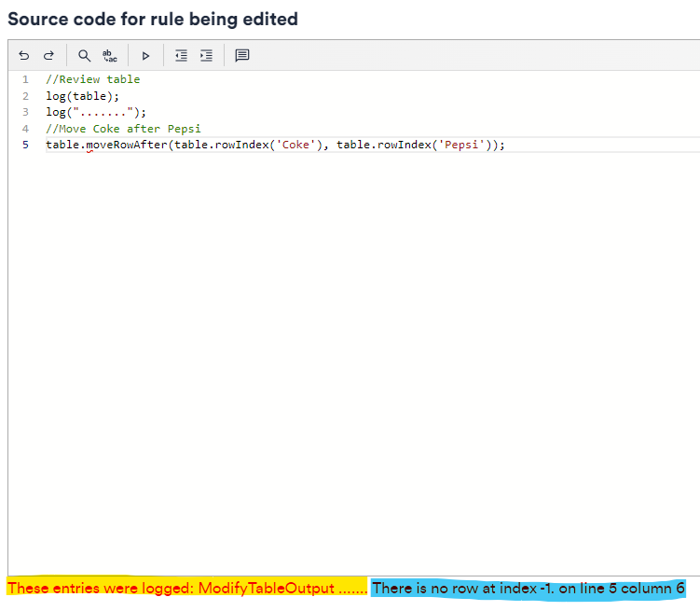The height and width of the screenshot is (611, 700).
Task: Click the Undo arrow icon
Action: (24, 56)
